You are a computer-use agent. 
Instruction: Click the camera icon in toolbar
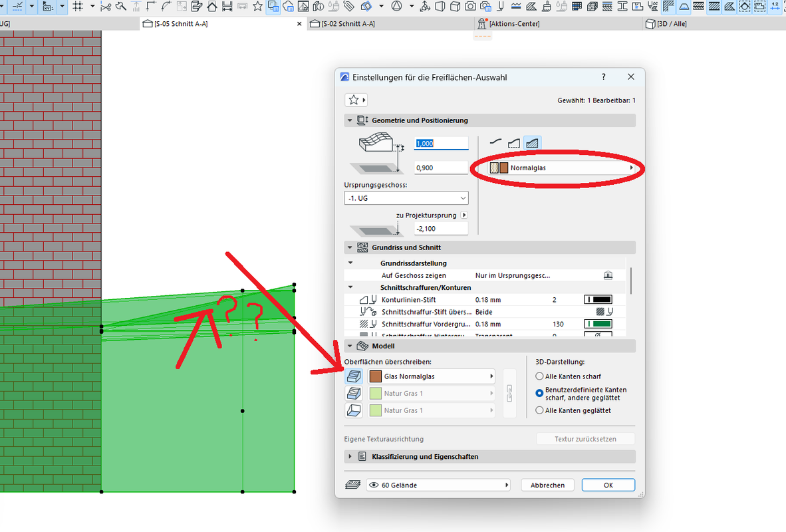click(470, 7)
